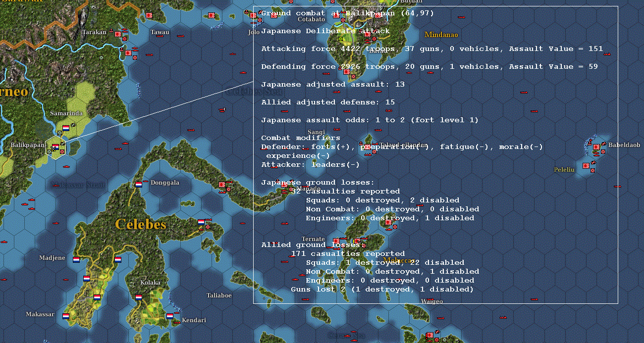
Task: Click the airfield icon at Samarinda
Action: tap(73, 124)
